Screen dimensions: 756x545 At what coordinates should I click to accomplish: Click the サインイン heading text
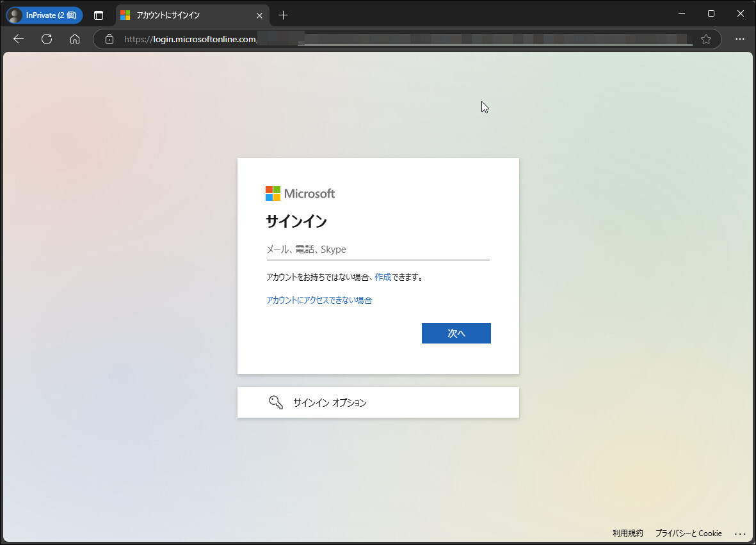296,221
